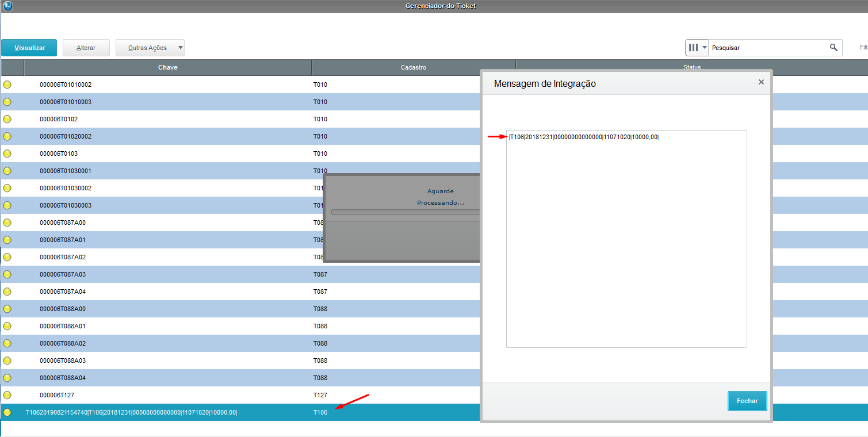The width and height of the screenshot is (868, 437).
Task: Select row 000006T087A00
Action: click(x=63, y=223)
